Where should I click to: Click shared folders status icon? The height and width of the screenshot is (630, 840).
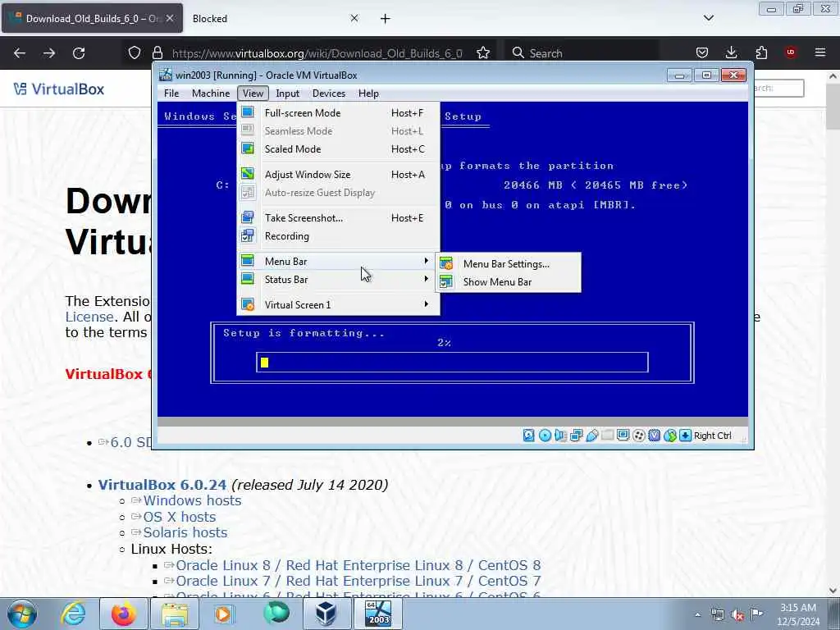pos(608,436)
